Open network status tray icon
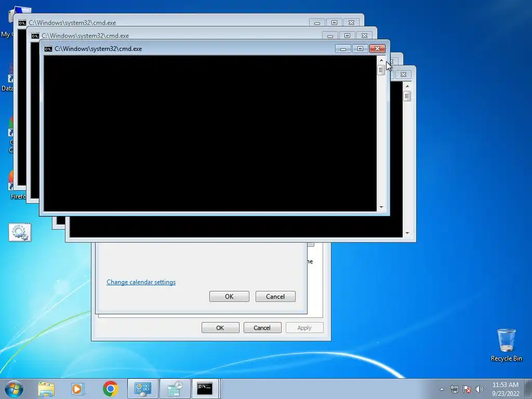The width and height of the screenshot is (532, 399). (454, 389)
